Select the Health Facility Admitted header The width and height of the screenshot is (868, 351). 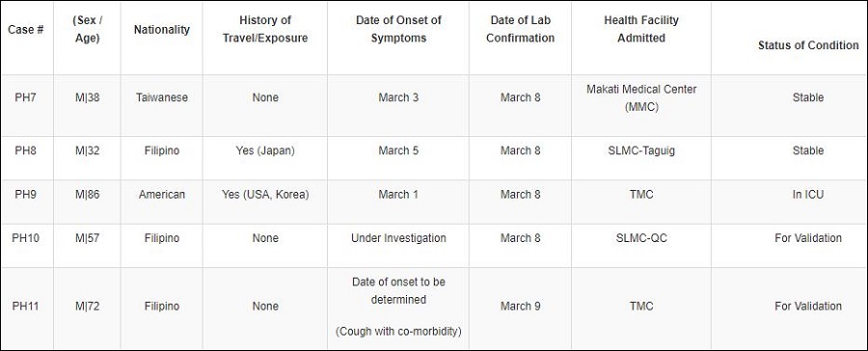click(x=641, y=29)
